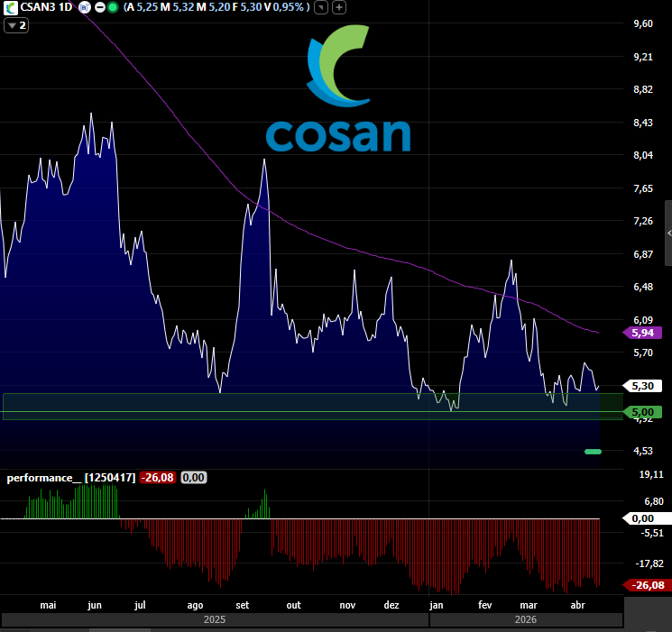Viewport: 672px width, 632px height.
Task: Click the jan month label
Action: point(437,605)
